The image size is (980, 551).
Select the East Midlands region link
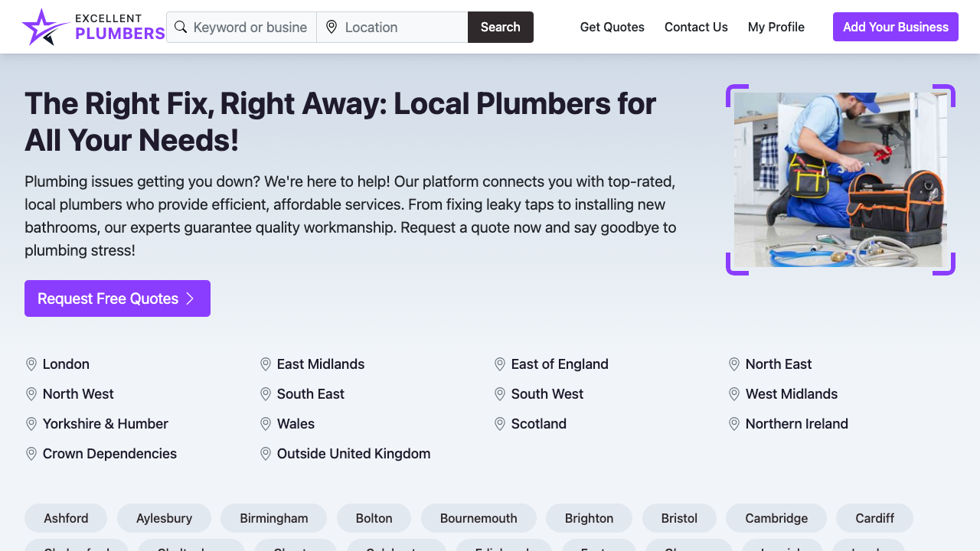[x=320, y=364]
